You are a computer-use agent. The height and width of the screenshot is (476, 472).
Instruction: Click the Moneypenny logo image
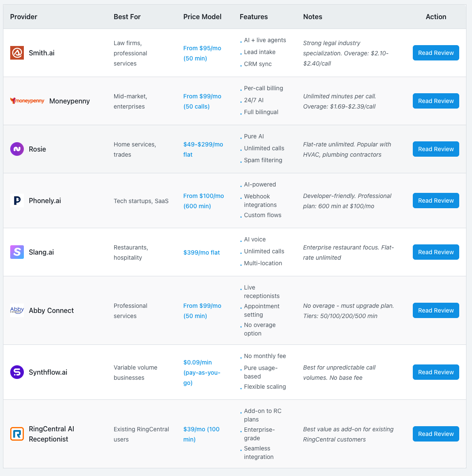pos(27,101)
